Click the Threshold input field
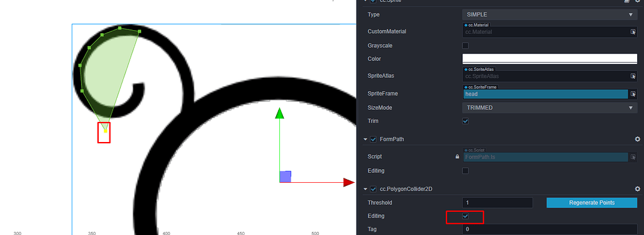This screenshot has width=644, height=235. click(x=497, y=202)
